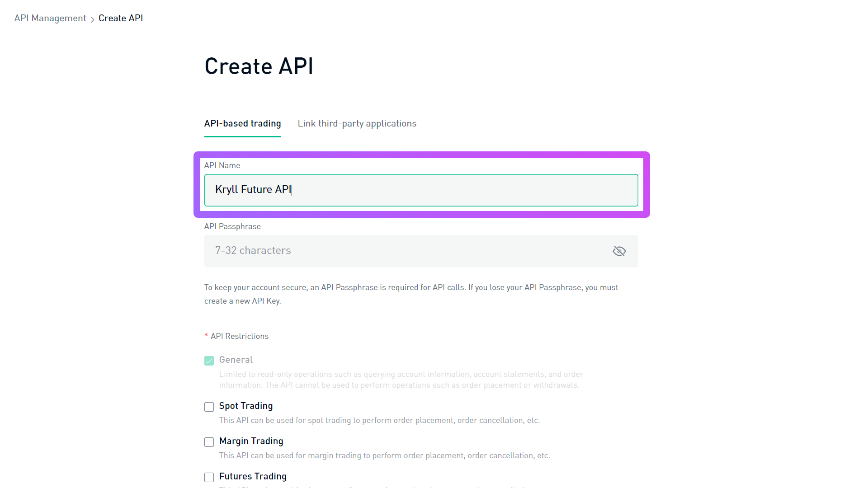Click the API Passphrase field label
Screen dimensions: 868x488
tap(232, 226)
